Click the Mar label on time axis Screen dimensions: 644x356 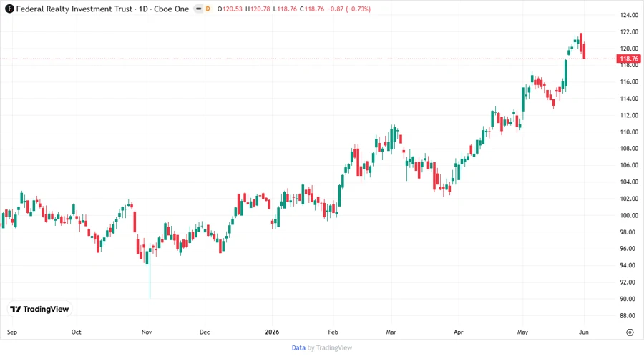click(x=391, y=332)
